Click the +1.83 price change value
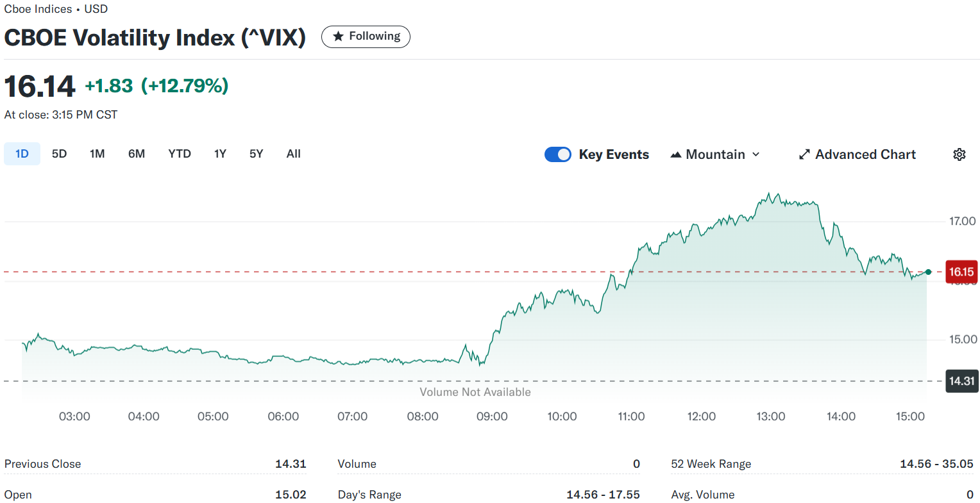 [x=108, y=85]
